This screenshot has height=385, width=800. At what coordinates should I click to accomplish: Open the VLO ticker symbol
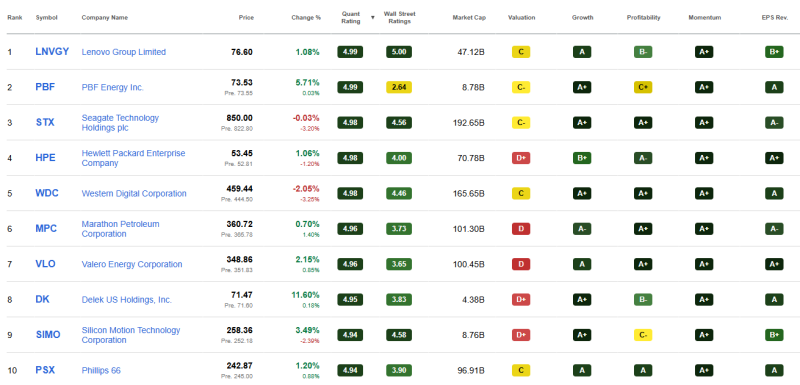click(45, 264)
